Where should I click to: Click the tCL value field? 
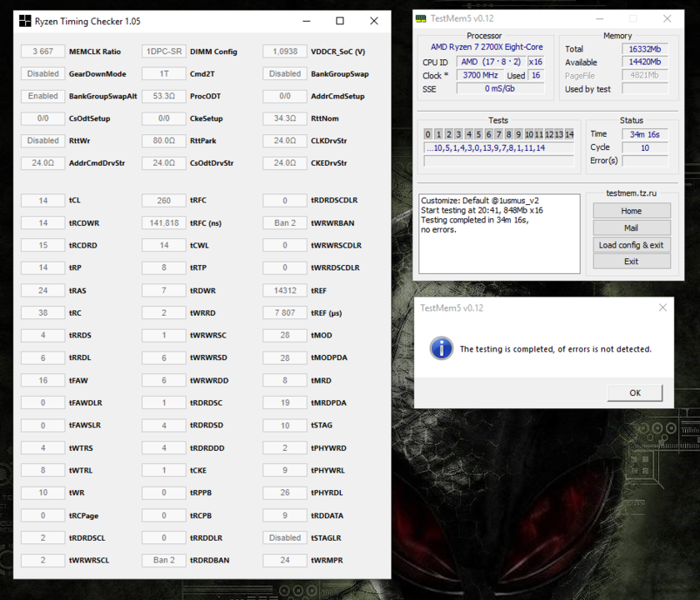click(x=42, y=201)
